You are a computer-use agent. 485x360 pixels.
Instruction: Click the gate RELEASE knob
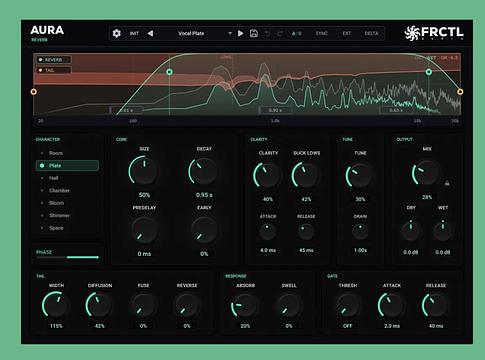click(x=435, y=305)
